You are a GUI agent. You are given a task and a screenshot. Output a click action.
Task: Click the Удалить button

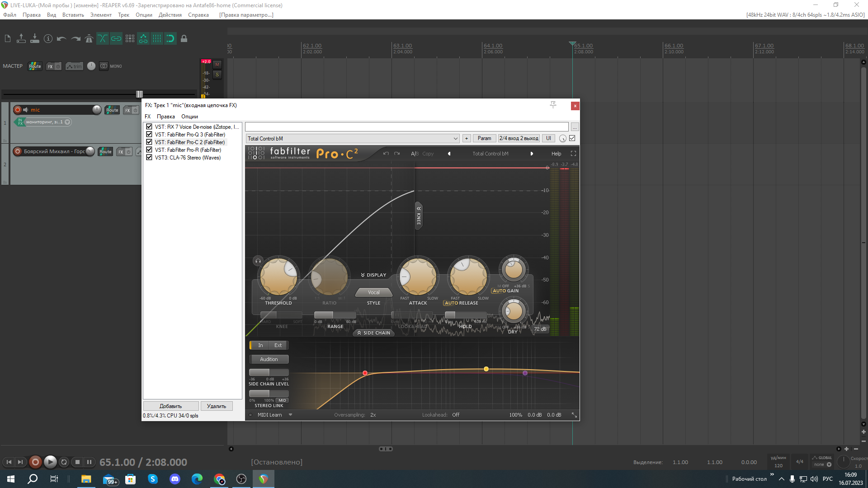point(217,406)
